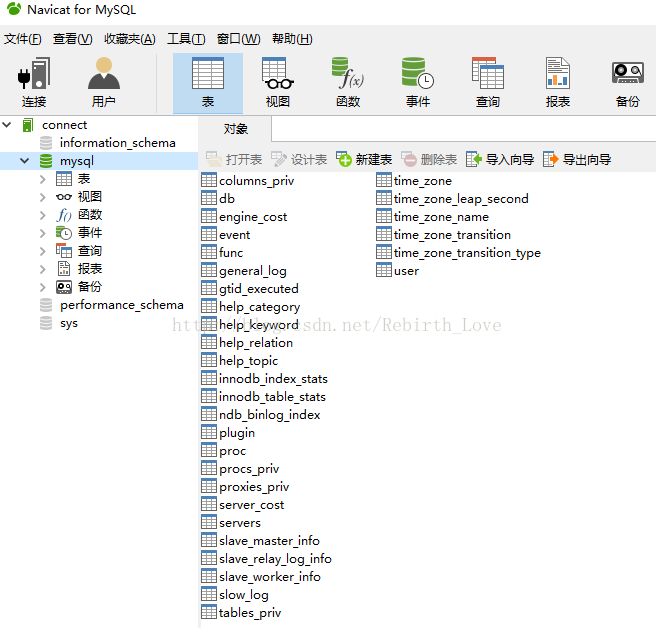Click the 视图 glasses icon in tree
The height and width of the screenshot is (628, 656).
click(x=64, y=197)
